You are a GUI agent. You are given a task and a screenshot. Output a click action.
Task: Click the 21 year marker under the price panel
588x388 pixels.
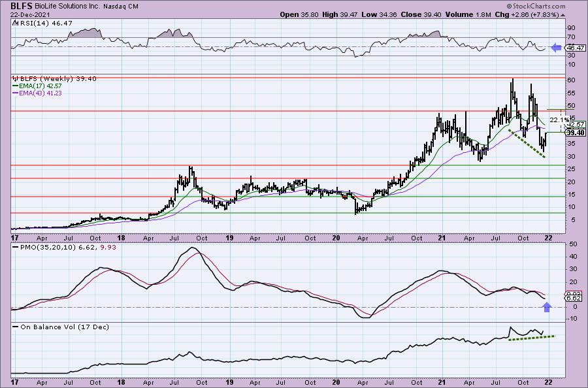coord(442,238)
